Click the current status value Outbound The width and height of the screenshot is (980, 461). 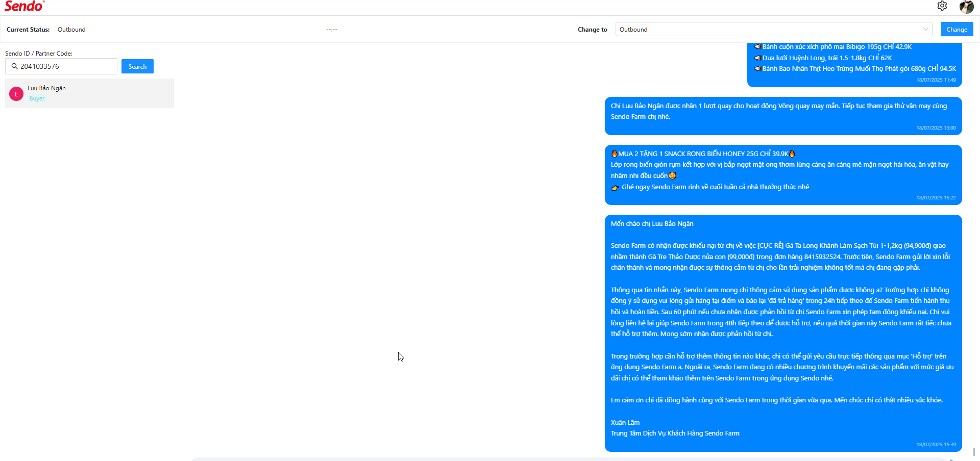point(71,30)
